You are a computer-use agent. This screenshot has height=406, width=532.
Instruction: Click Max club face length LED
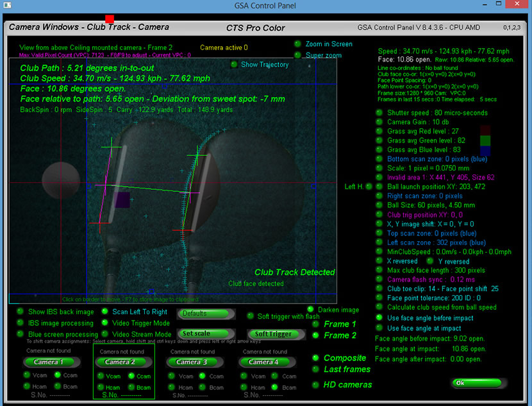pyautogui.click(x=379, y=270)
